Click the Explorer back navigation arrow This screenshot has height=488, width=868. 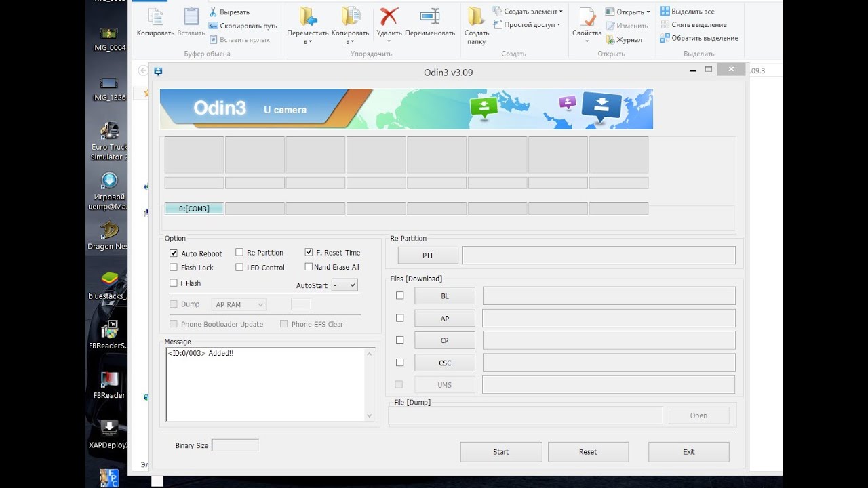[142, 70]
